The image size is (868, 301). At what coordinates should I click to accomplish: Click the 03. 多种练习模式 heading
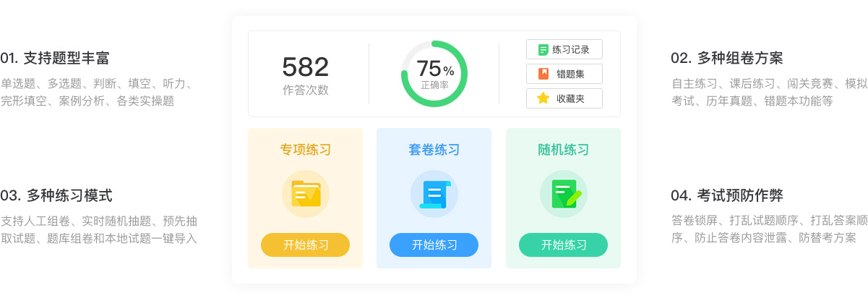[x=56, y=195]
